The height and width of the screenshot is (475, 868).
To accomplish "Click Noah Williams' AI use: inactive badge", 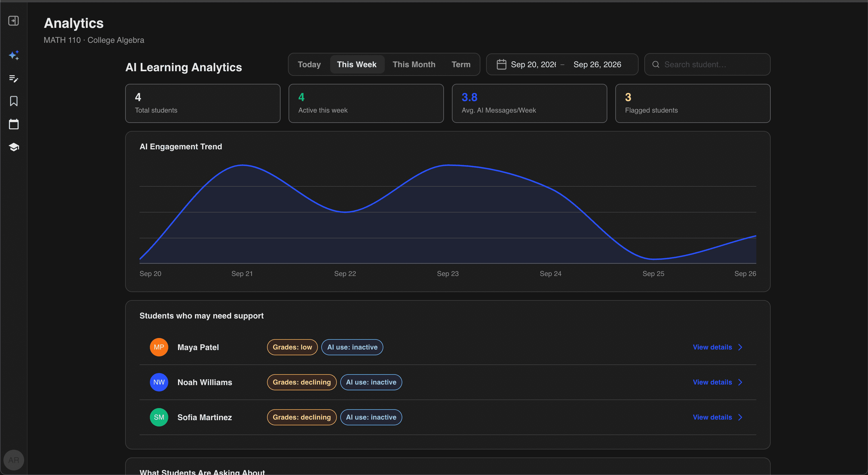I will pos(371,382).
